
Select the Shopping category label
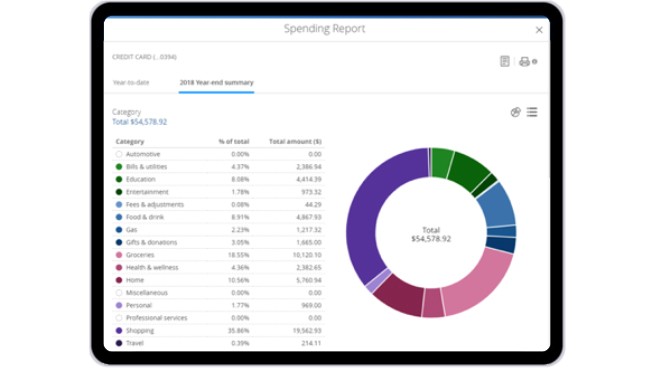click(x=140, y=330)
